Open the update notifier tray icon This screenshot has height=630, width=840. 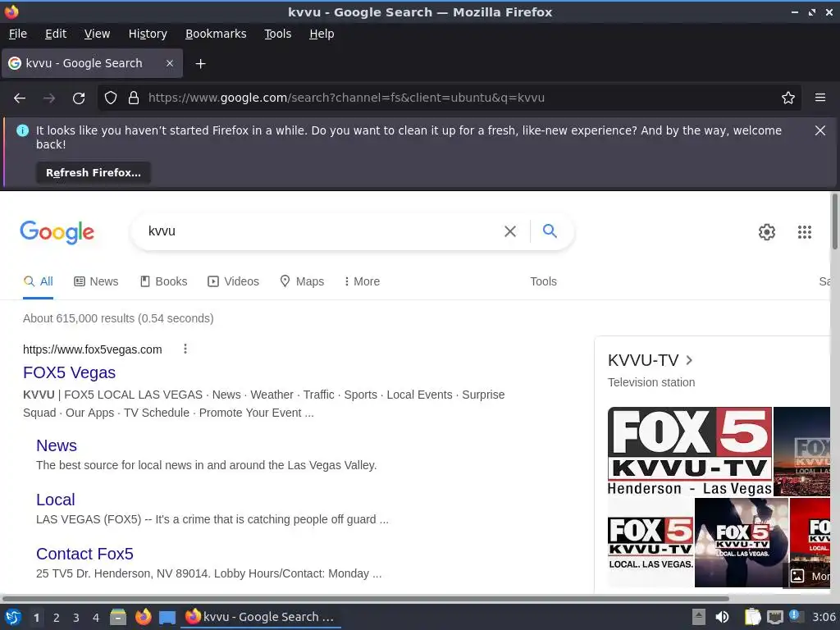pyautogui.click(x=796, y=617)
